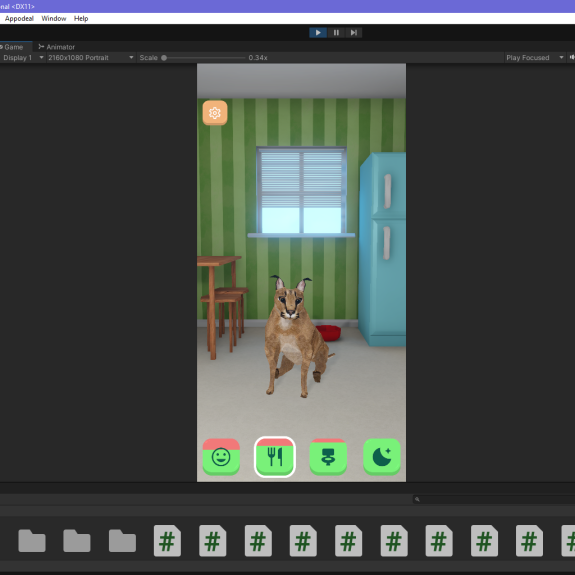Tap the fork and knife feed button

pos(275,457)
